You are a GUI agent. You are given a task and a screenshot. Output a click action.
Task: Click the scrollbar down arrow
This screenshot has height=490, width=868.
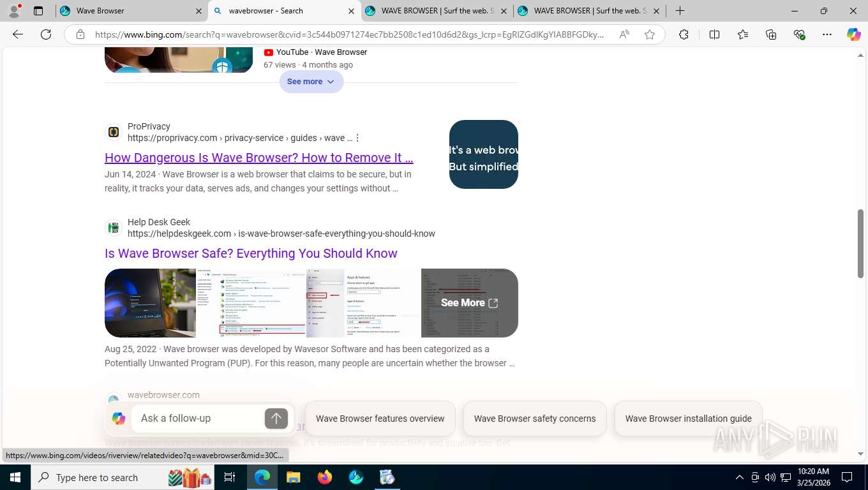860,454
